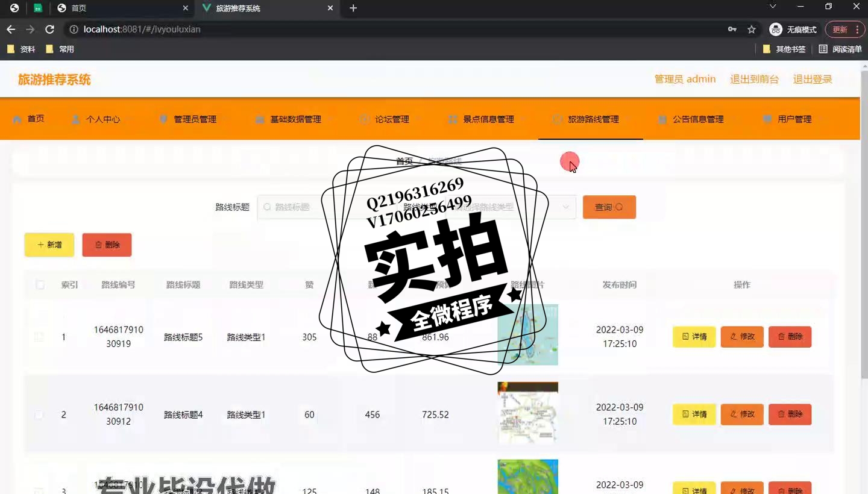Open 详情 for 路线标题5
The height and width of the screenshot is (494, 868).
click(694, 337)
